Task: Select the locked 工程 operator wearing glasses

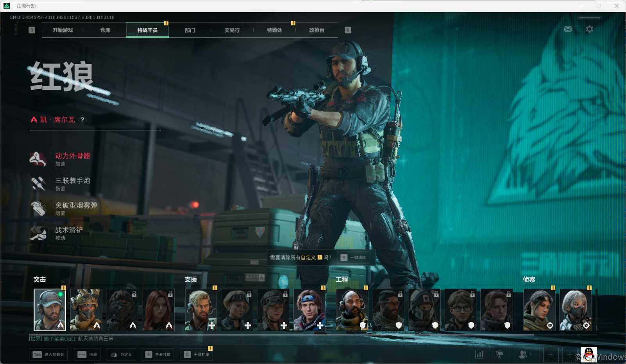Action: click(x=460, y=310)
